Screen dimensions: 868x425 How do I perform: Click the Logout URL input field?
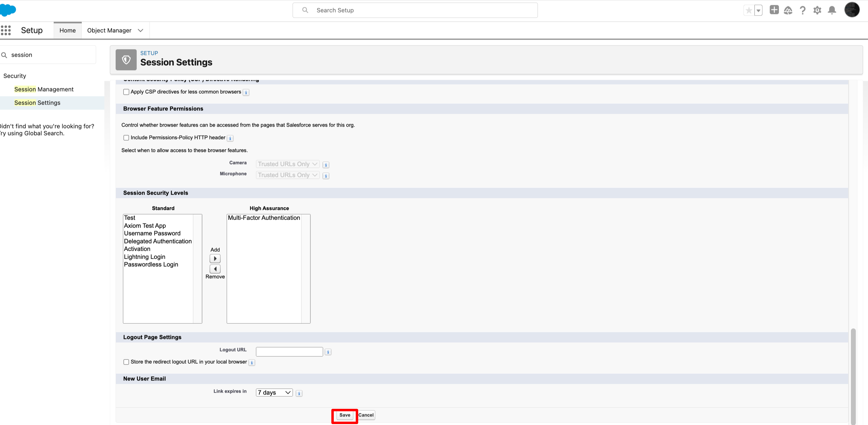[289, 351]
